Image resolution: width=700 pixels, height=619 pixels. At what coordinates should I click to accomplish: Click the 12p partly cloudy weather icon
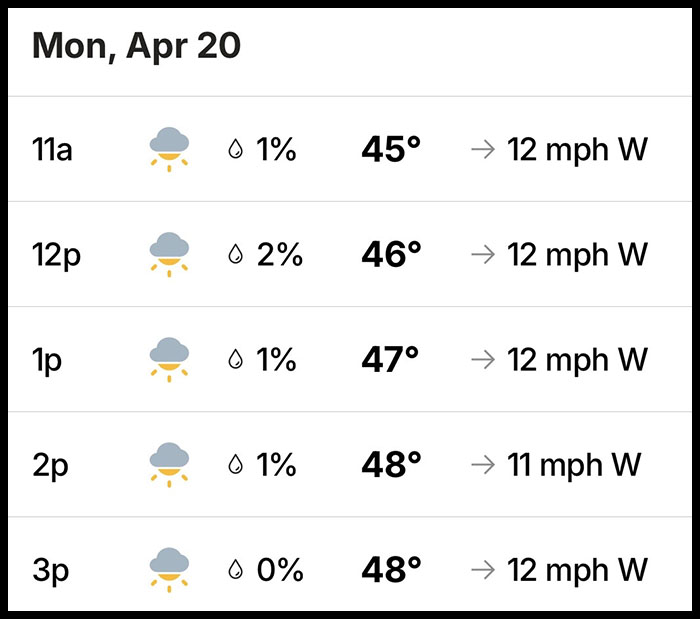click(x=170, y=255)
